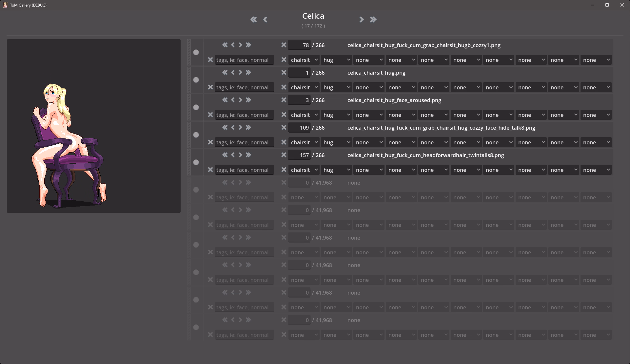The width and height of the screenshot is (630, 364).
Task: Click the drag handle of twintails8.png row
Action: click(189, 162)
